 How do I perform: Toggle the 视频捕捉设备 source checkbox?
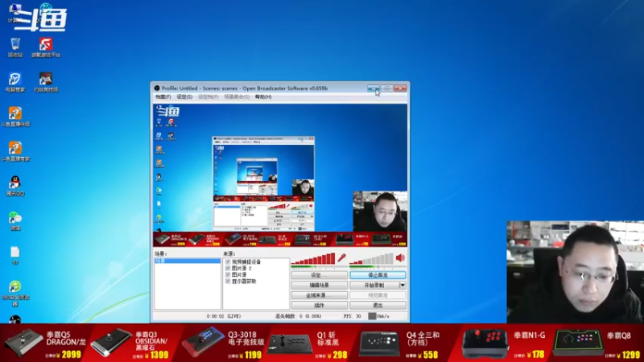click(228, 261)
